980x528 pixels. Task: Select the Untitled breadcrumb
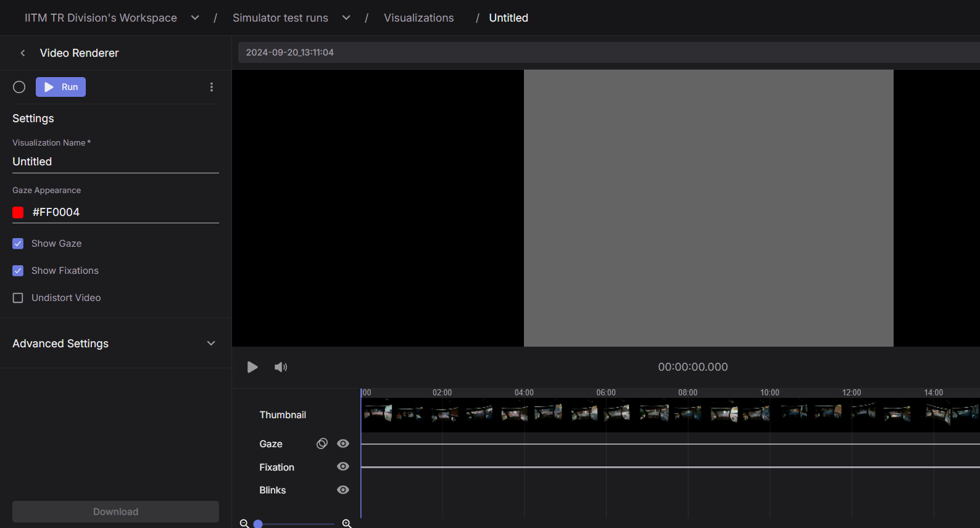pos(509,18)
